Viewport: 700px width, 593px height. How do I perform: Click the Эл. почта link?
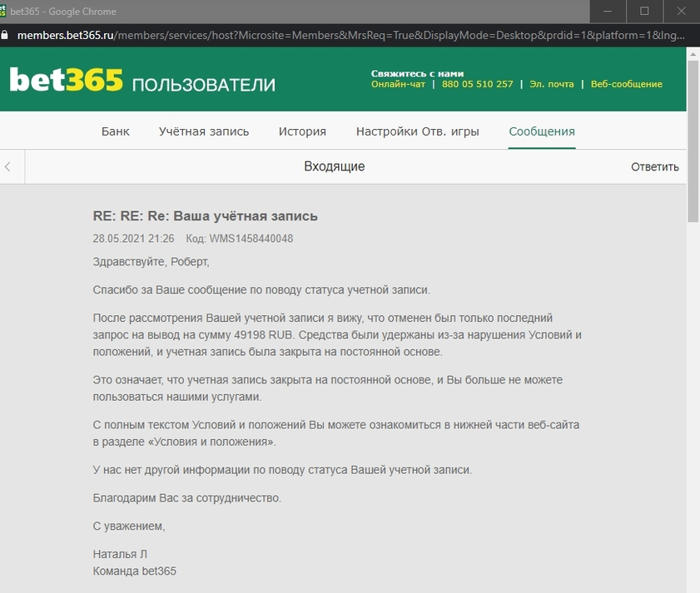pos(552,84)
